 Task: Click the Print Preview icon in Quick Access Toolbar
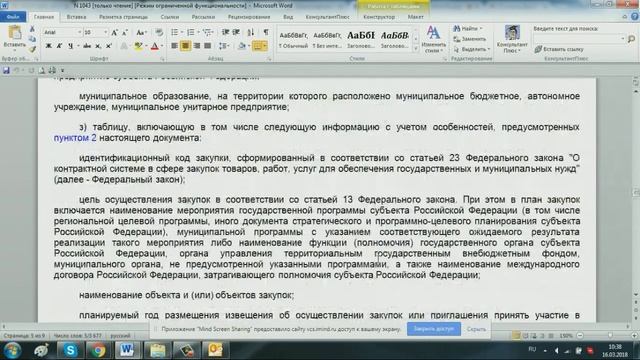tap(41, 70)
